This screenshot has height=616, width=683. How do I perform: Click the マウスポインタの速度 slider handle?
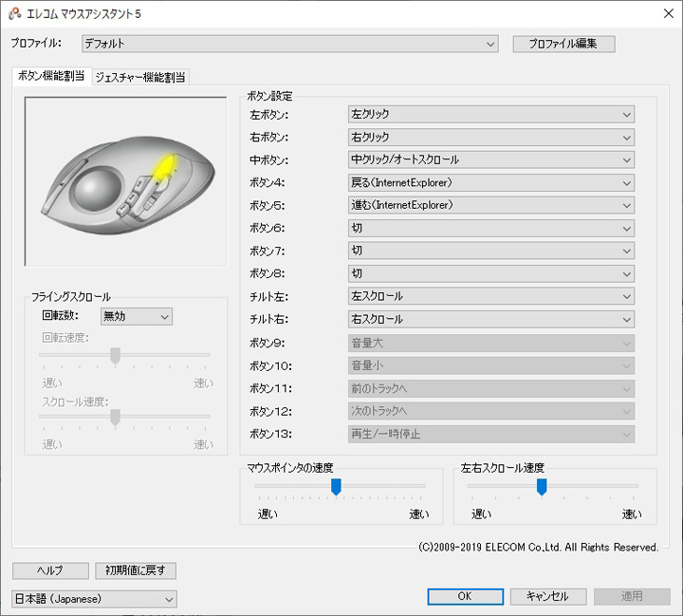point(336,486)
